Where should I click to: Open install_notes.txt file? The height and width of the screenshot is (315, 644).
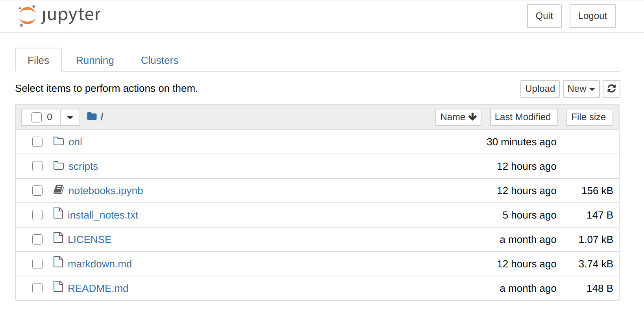pos(103,215)
